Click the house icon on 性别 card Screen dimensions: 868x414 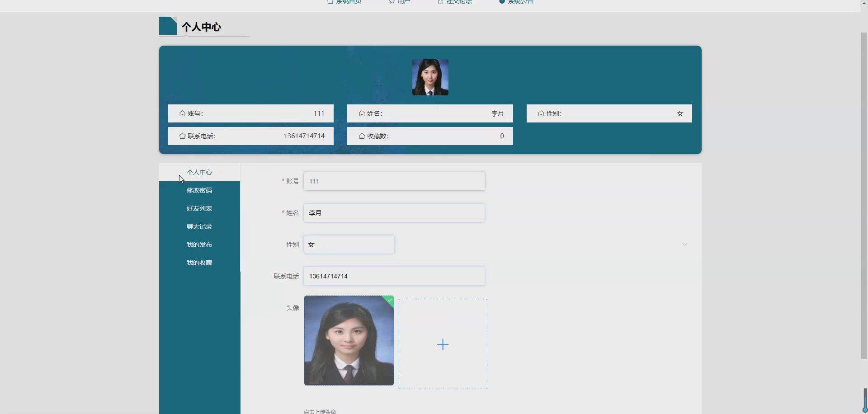pos(541,113)
